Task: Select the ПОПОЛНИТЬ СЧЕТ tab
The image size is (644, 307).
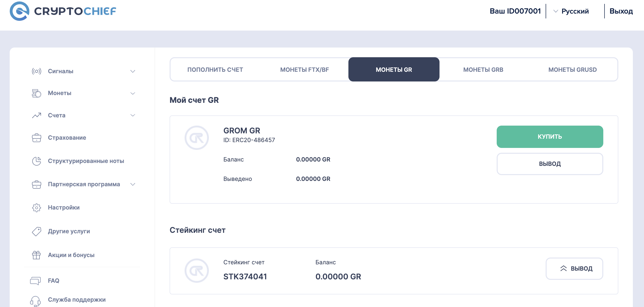Action: pos(215,70)
